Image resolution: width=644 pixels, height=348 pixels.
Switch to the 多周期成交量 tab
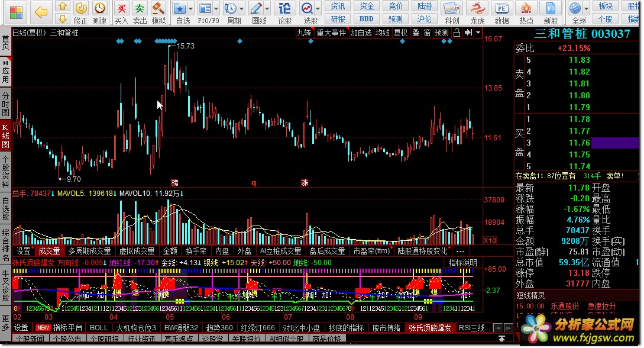tap(89, 251)
